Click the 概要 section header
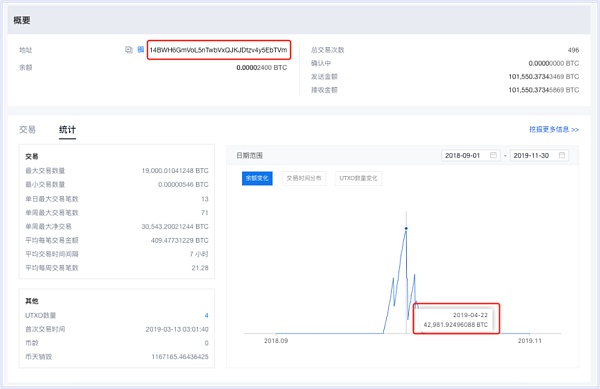This screenshot has height=389, width=600. 22,20
